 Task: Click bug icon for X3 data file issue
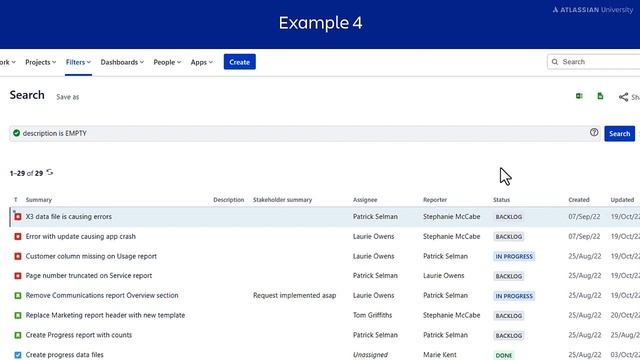point(18,217)
